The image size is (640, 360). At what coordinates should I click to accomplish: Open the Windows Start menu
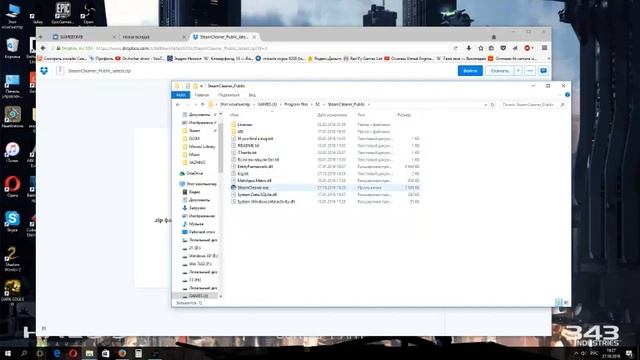[8, 353]
